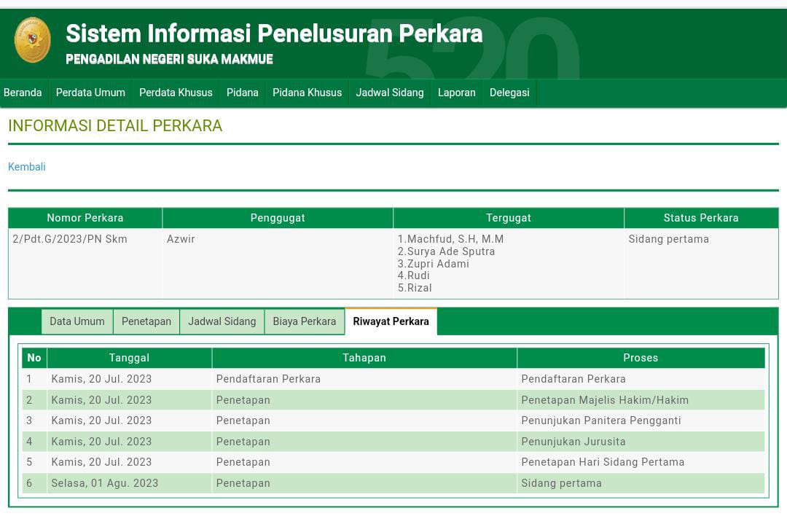Click case number 2/Pdt.G/2023/PN Skm
Viewport: 787px width, 532px height.
pos(70,239)
